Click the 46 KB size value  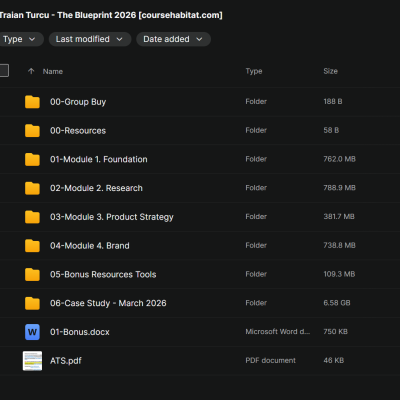click(334, 360)
